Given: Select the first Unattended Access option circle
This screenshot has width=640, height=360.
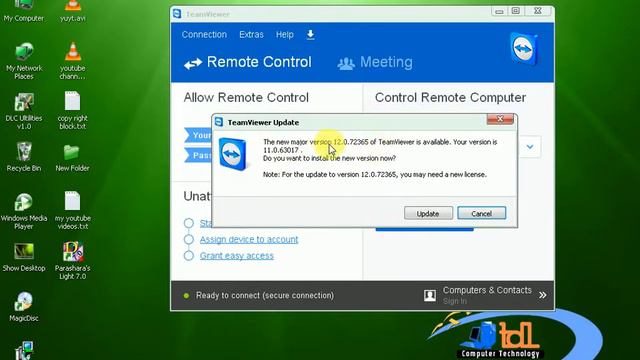Looking at the screenshot, I should pos(189,223).
